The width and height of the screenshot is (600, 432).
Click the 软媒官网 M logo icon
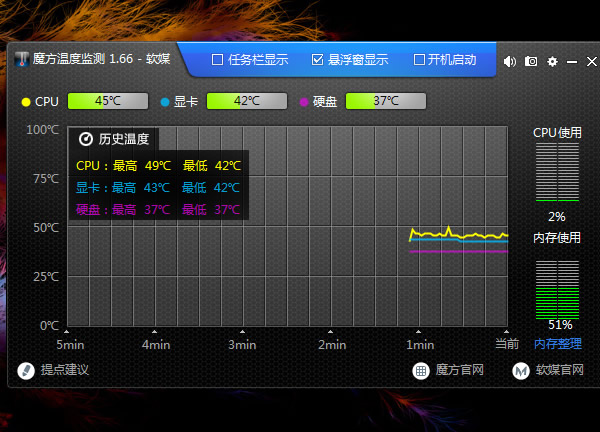tap(521, 370)
